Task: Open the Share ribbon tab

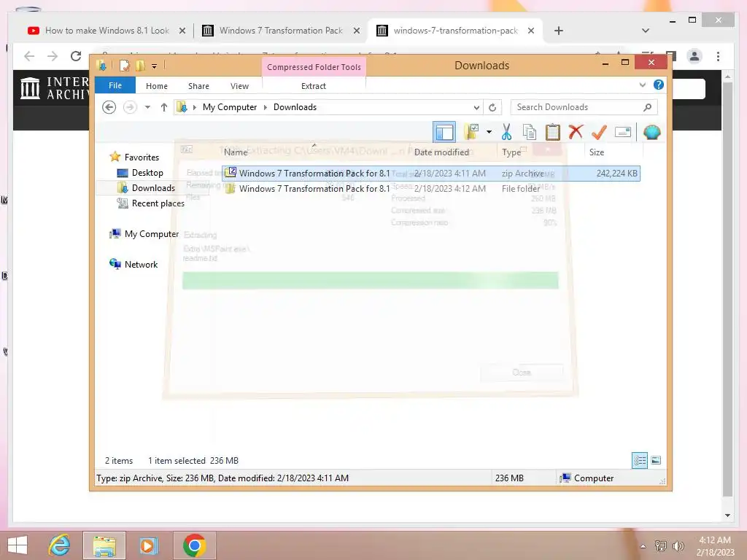Action: (x=198, y=86)
